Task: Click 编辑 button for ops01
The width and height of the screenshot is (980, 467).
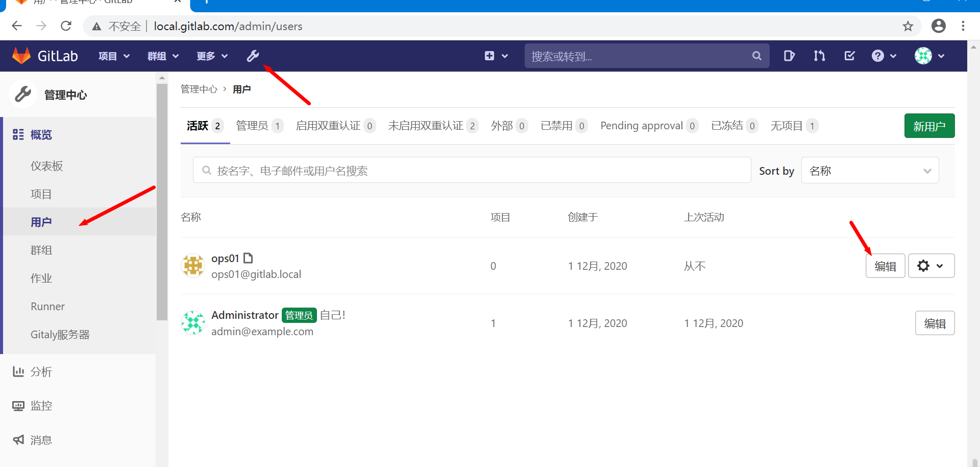Action: 885,266
